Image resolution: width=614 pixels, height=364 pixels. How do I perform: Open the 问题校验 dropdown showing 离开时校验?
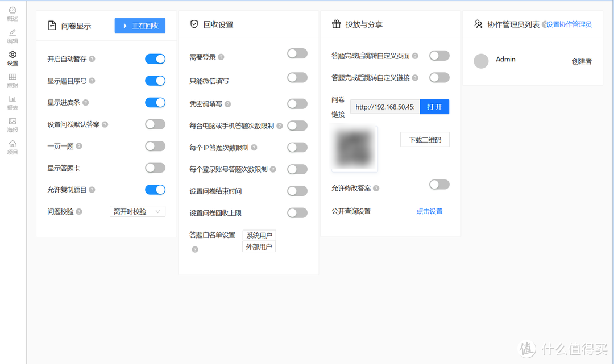[x=137, y=211]
